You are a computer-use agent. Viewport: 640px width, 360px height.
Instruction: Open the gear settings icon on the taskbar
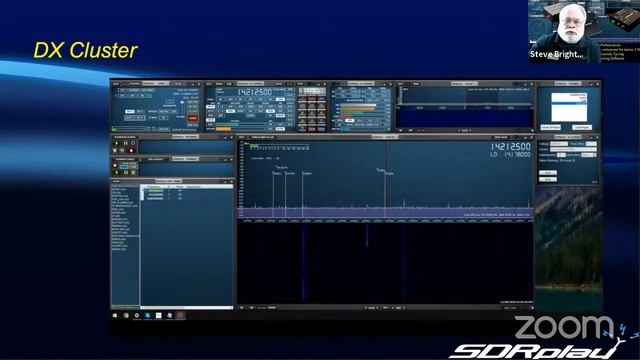tap(137, 316)
